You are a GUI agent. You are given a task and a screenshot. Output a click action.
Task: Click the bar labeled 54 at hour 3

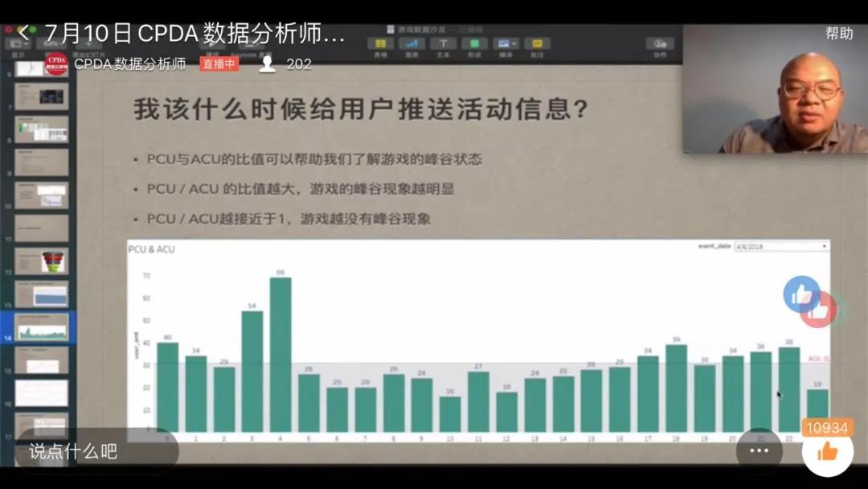coord(252,372)
